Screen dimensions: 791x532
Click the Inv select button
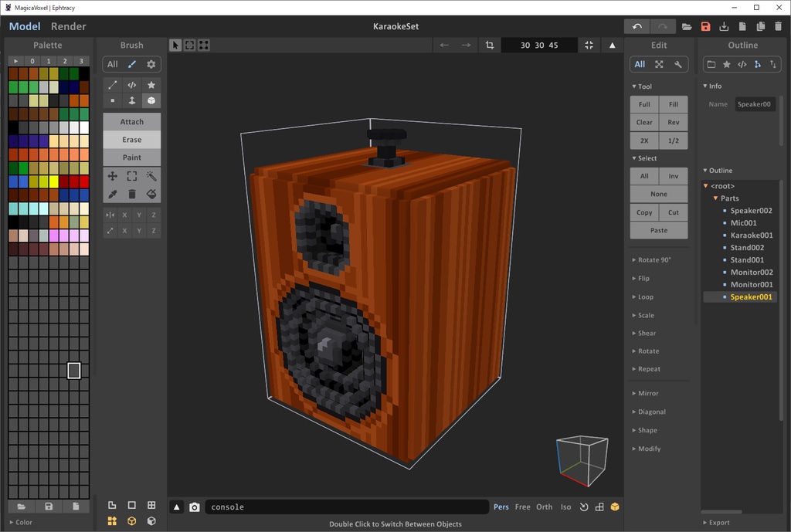[674, 176]
